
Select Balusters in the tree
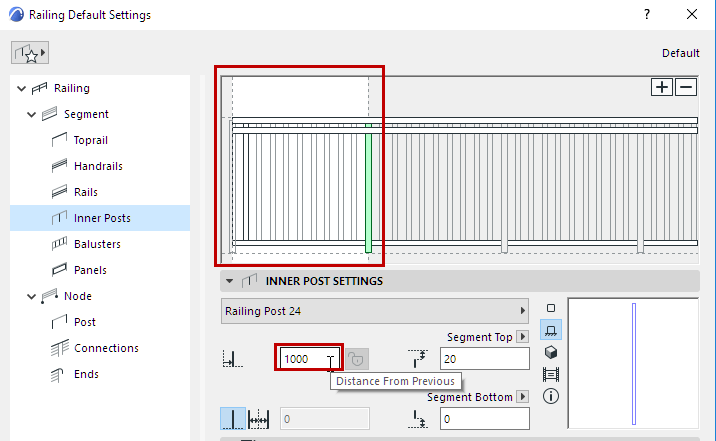[97, 244]
